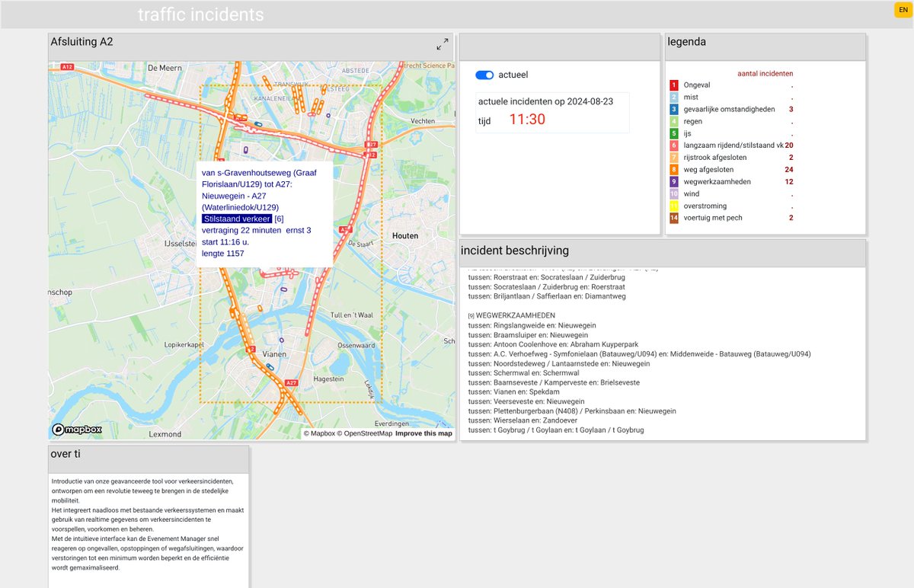914x588 pixels.
Task: Click the Ongeval legend label
Action: click(x=697, y=85)
